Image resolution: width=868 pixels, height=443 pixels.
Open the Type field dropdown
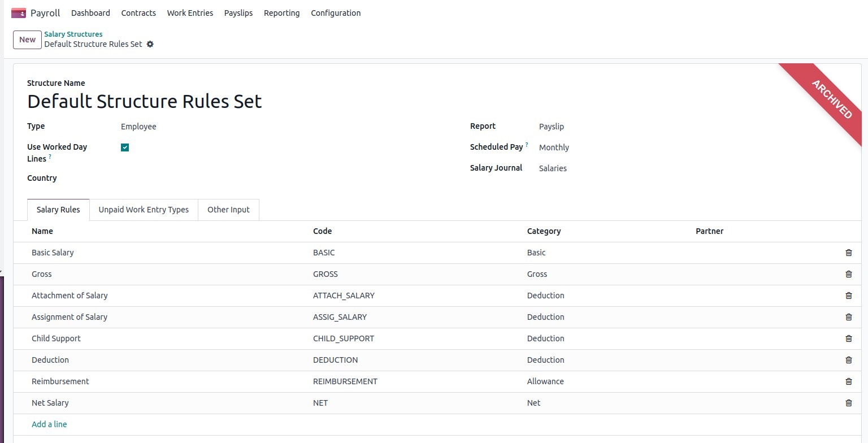click(x=138, y=126)
